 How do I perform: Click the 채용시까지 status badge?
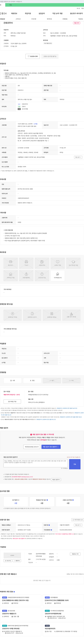(77, 23)
